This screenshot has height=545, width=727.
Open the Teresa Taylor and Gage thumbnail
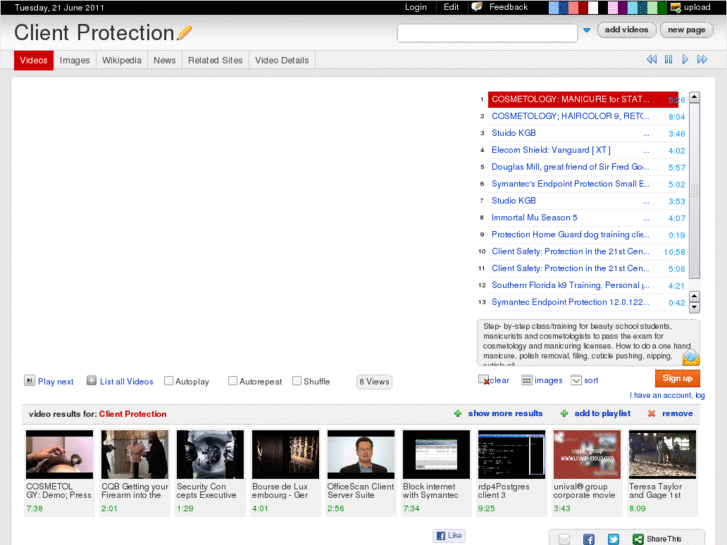click(x=662, y=454)
